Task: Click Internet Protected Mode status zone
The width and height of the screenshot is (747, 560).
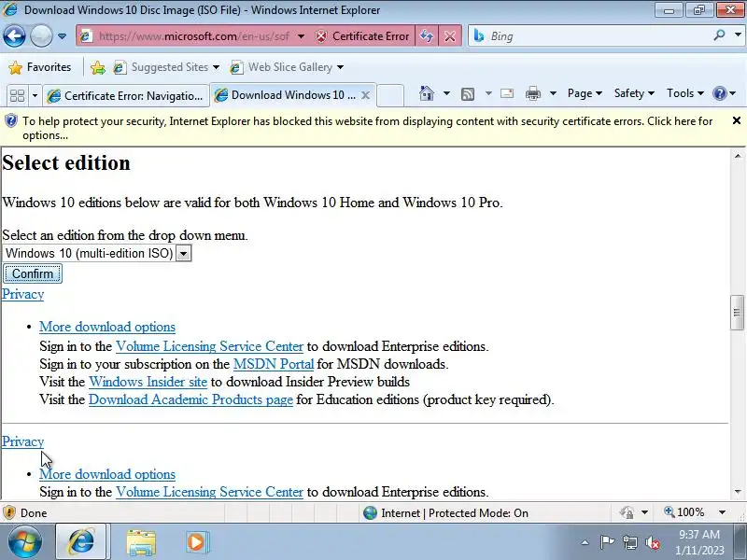Action: point(445,512)
